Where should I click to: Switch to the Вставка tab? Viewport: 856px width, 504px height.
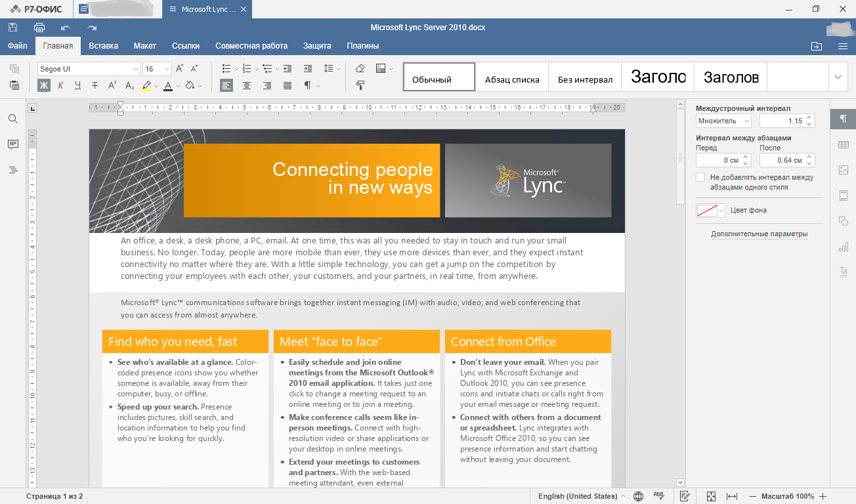[x=103, y=46]
